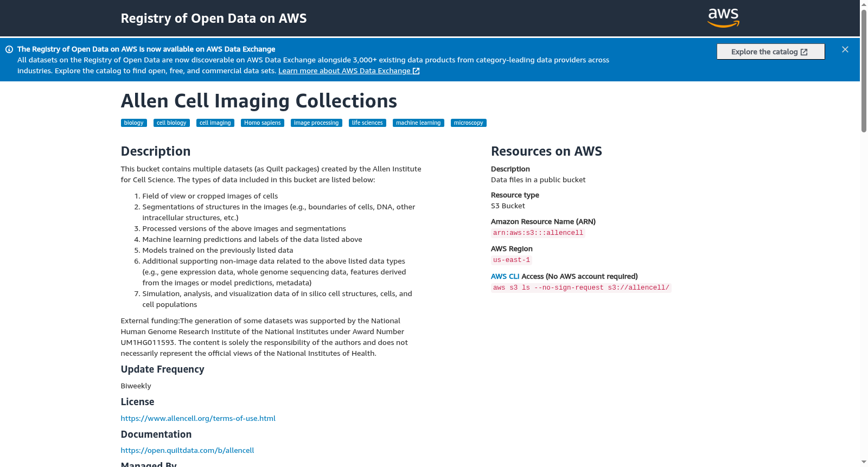Select the image processing tag
Screen dimensions: 868x467
(x=316, y=123)
